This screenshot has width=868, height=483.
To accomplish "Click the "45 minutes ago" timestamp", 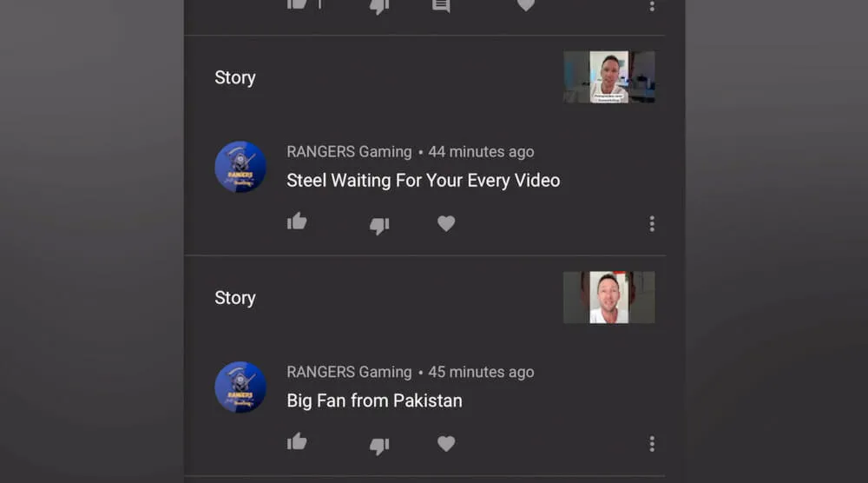I will 481,373.
